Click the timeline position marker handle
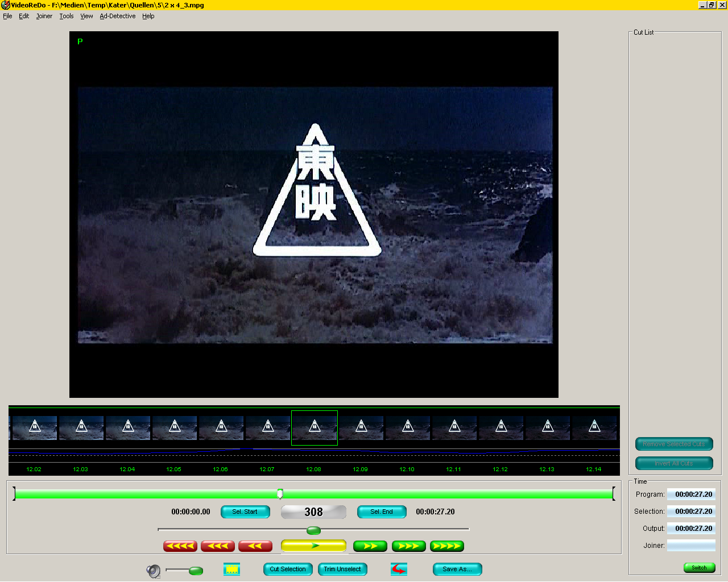This screenshot has height=582, width=728. click(280, 493)
